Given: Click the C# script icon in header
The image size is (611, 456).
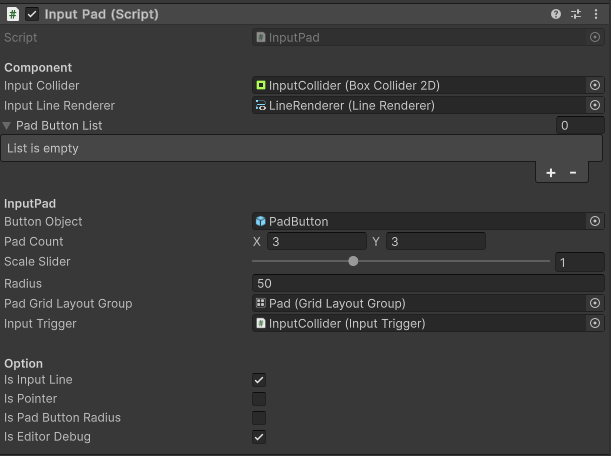Looking at the screenshot, I should point(13,14).
